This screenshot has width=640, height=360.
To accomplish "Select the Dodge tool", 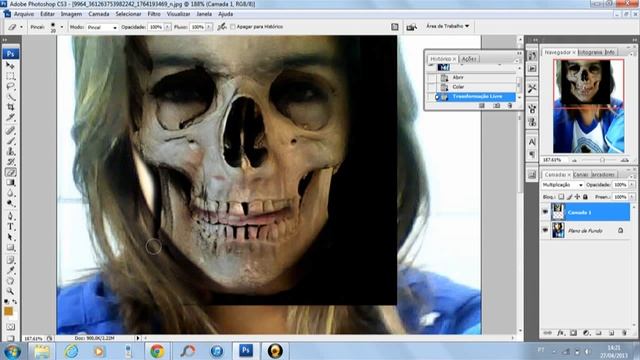I will pyautogui.click(x=10, y=204).
